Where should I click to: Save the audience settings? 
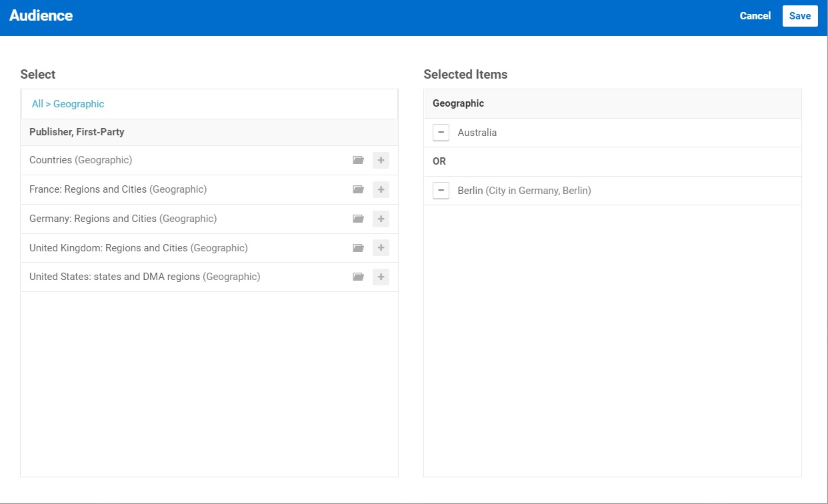click(x=800, y=15)
